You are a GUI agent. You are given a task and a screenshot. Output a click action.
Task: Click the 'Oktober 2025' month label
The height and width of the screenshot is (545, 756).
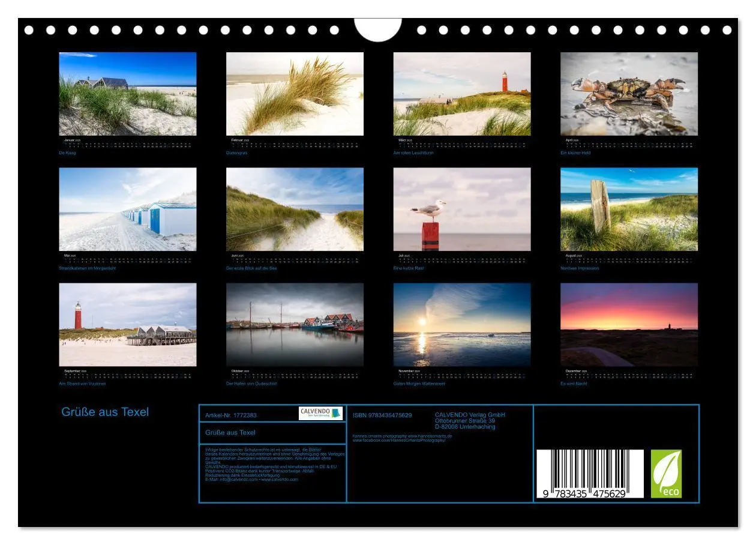click(241, 371)
